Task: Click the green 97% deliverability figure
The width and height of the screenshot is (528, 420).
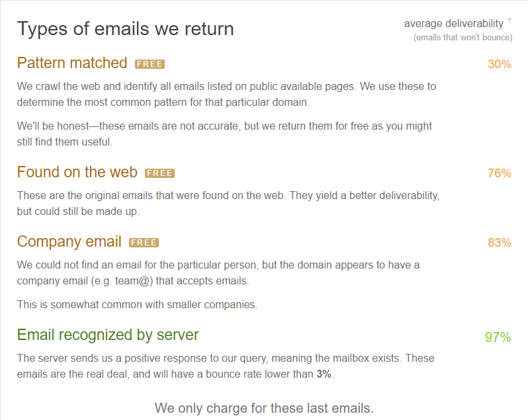Action: [498, 337]
